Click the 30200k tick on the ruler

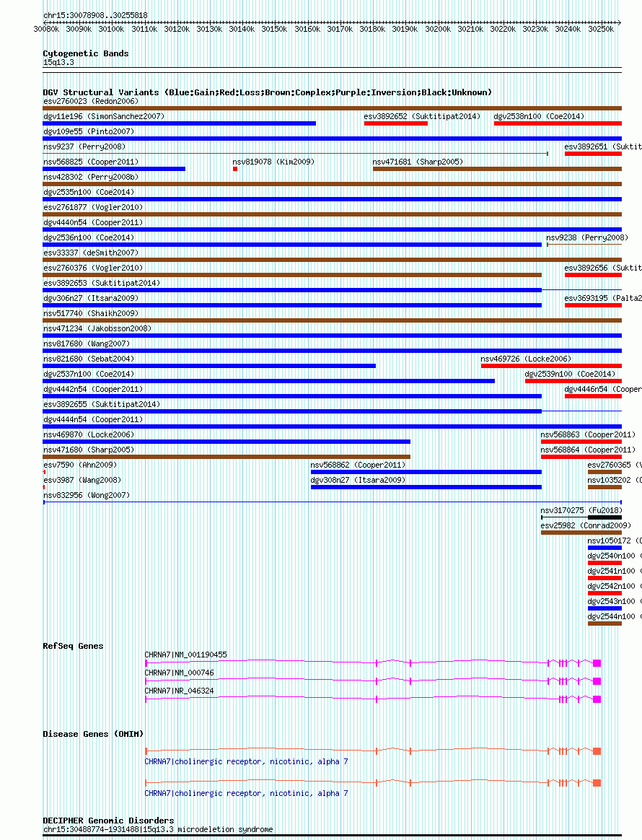pyautogui.click(x=438, y=29)
